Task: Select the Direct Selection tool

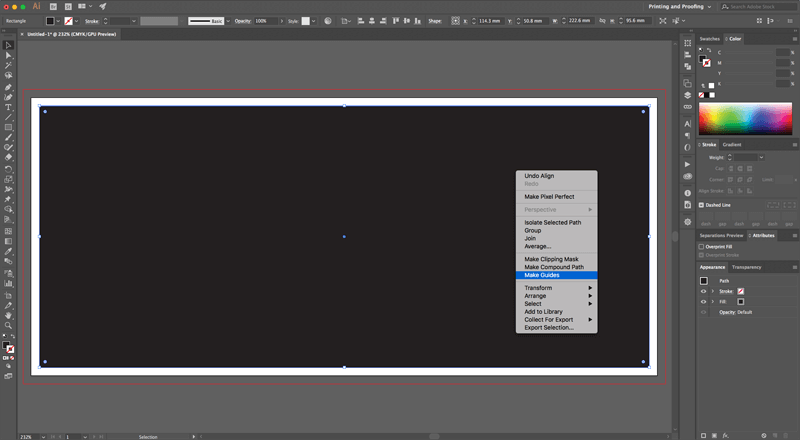Action: point(8,55)
